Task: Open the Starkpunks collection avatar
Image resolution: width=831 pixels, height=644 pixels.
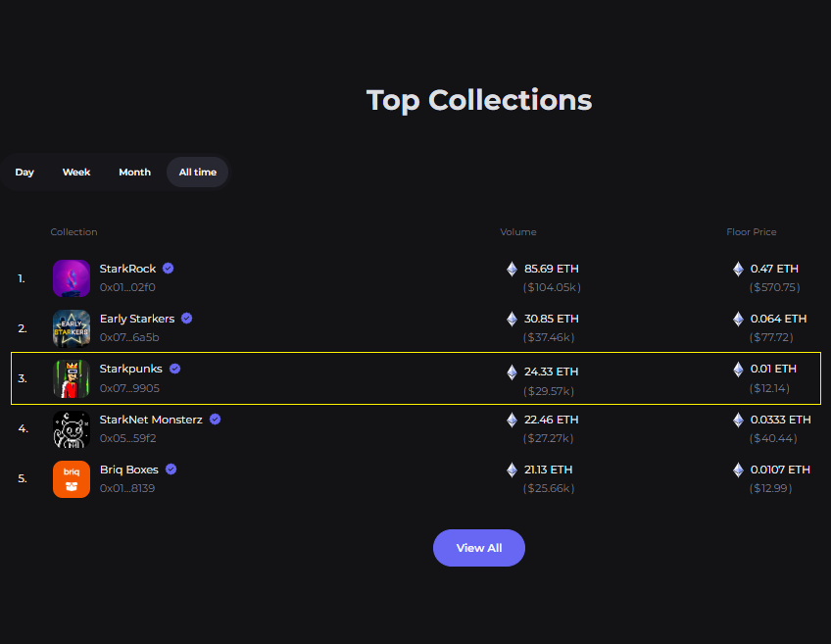Action: coord(72,379)
